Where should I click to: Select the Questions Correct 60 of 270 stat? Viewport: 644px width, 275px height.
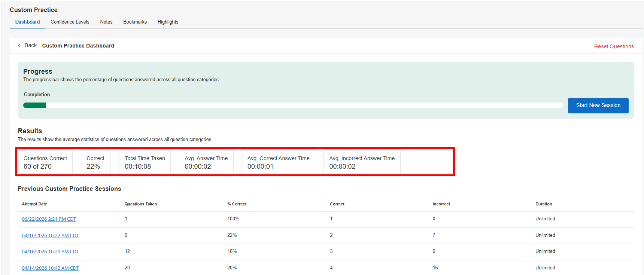coord(45,162)
